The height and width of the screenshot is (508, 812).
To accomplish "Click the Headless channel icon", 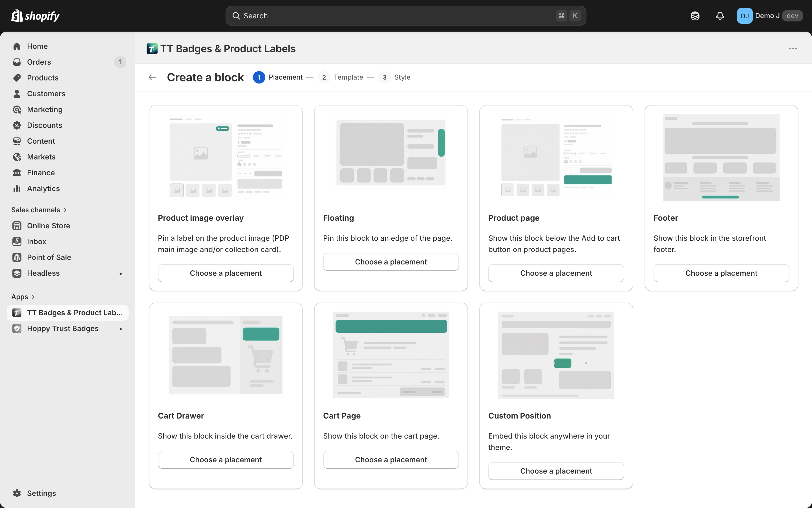I will (x=17, y=273).
